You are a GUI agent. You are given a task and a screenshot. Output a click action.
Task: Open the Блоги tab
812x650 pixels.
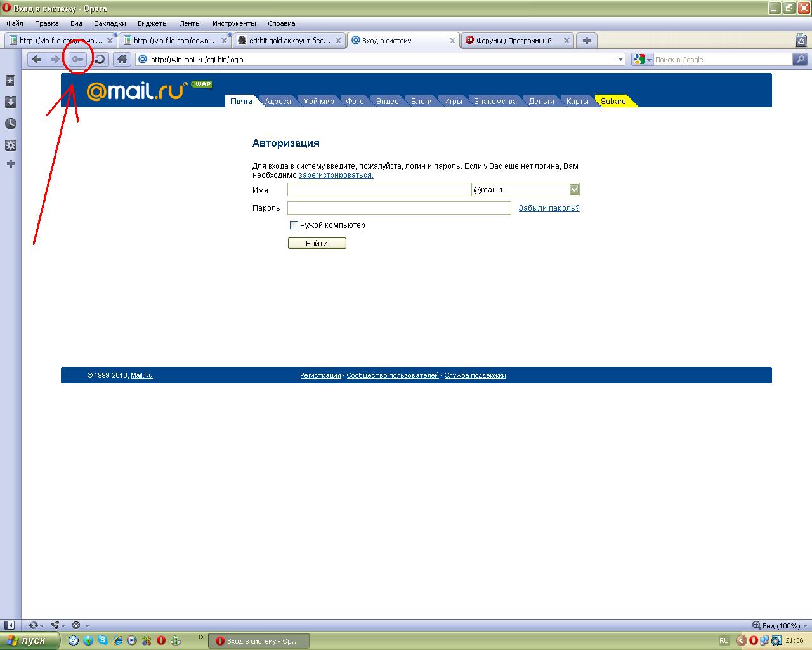(x=421, y=101)
